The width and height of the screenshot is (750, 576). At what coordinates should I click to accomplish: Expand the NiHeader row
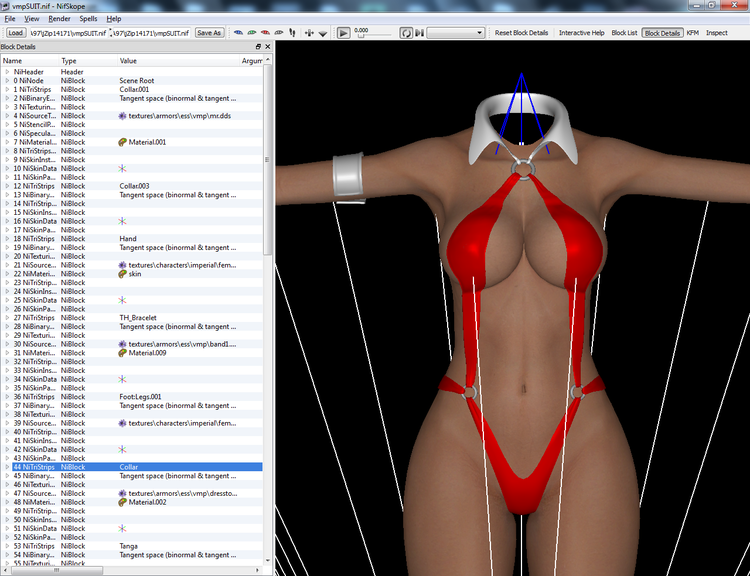[x=7, y=72]
